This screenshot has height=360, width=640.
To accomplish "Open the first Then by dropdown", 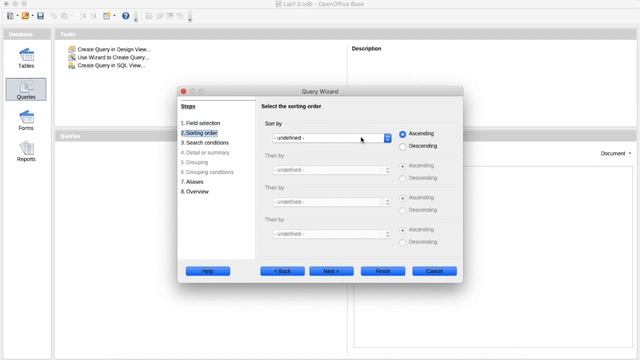I will (x=332, y=170).
